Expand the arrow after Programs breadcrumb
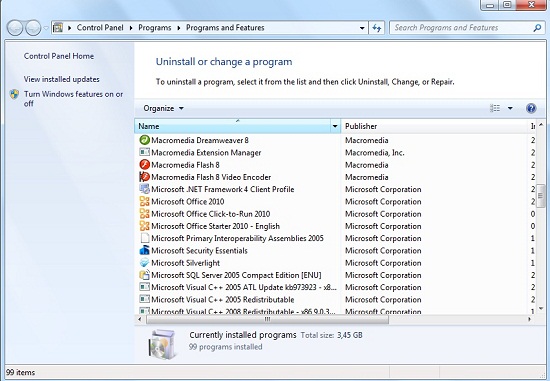The height and width of the screenshot is (381, 550). coord(179,28)
